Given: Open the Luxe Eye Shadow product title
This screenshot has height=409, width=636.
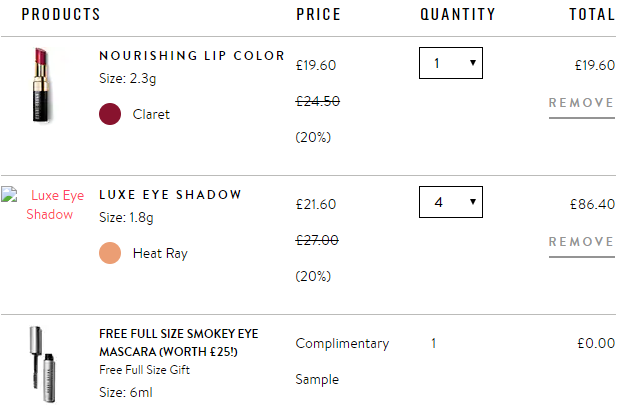Looking at the screenshot, I should pyautogui.click(x=170, y=195).
